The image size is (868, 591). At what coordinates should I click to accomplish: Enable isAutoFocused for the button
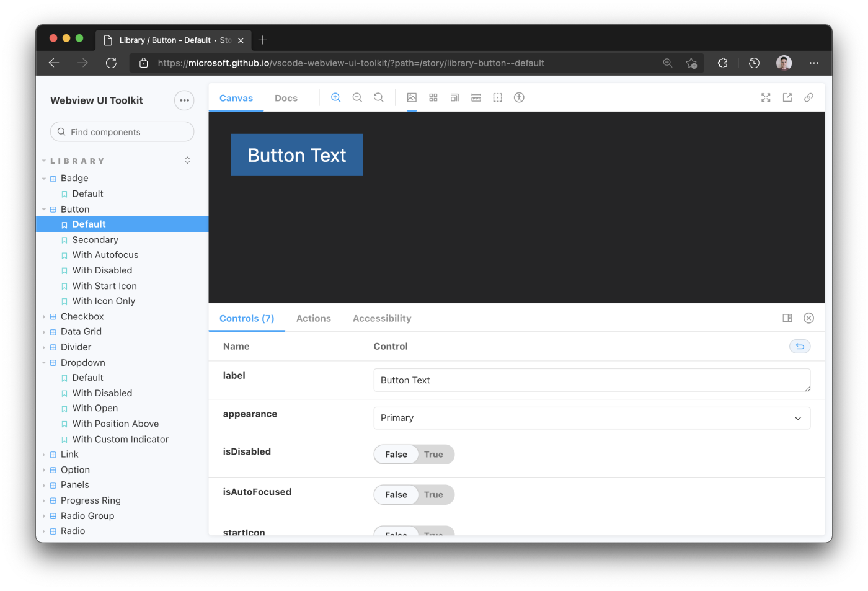coord(433,494)
